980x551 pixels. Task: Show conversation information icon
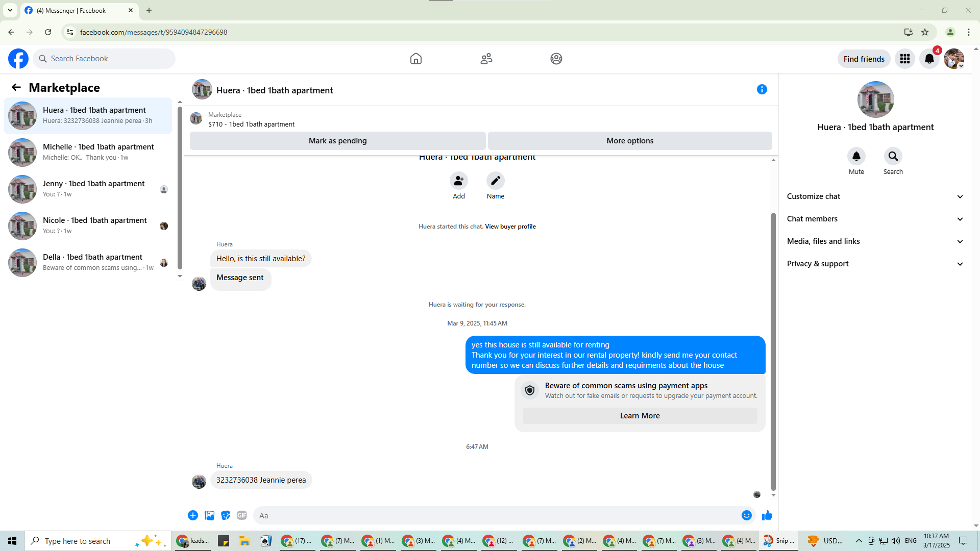pos(762,90)
